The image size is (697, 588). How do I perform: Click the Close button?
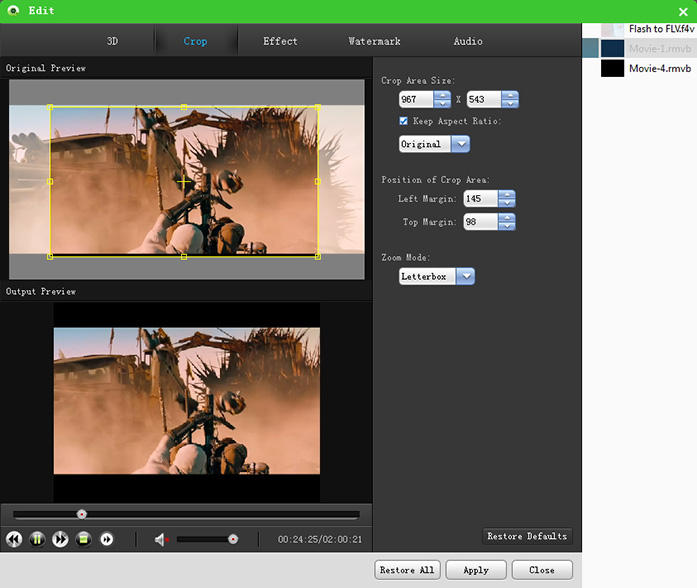(542, 570)
